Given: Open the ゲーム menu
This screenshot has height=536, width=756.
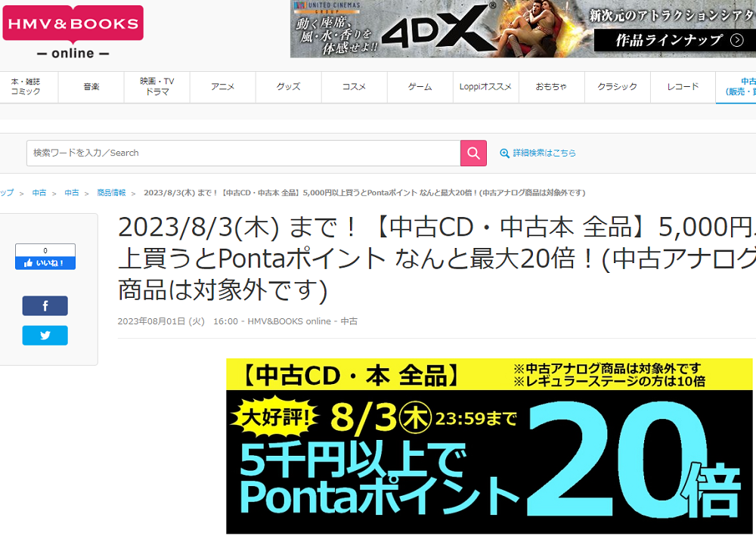Looking at the screenshot, I should [x=420, y=87].
